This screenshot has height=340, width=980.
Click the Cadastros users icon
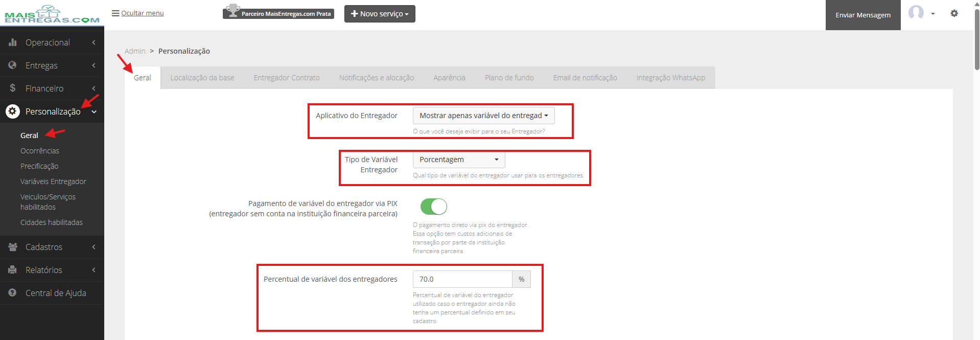13,247
